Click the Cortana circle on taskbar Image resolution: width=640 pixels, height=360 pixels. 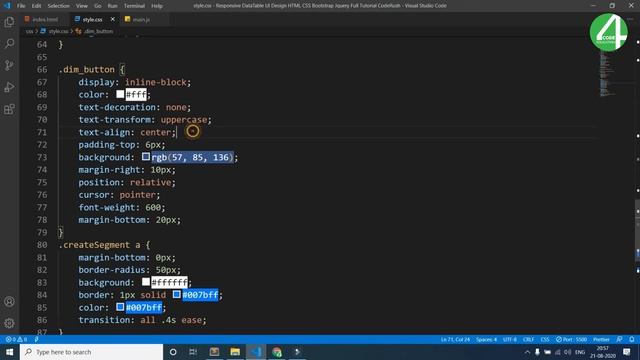pyautogui.click(x=173, y=352)
